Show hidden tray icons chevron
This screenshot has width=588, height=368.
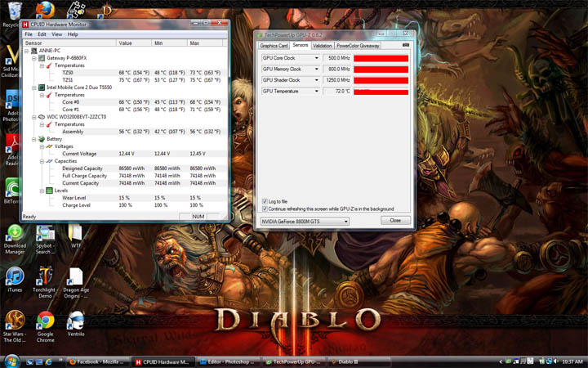pos(501,362)
